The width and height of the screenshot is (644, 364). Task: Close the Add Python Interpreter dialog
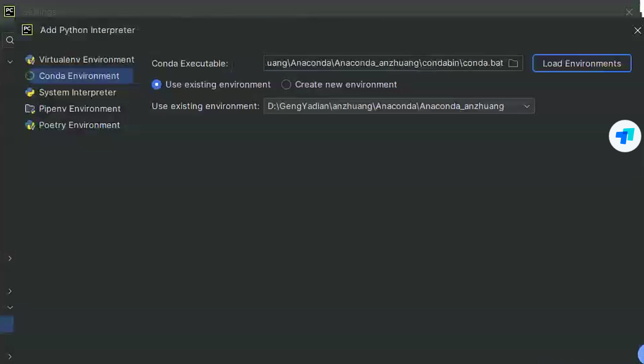point(637,30)
